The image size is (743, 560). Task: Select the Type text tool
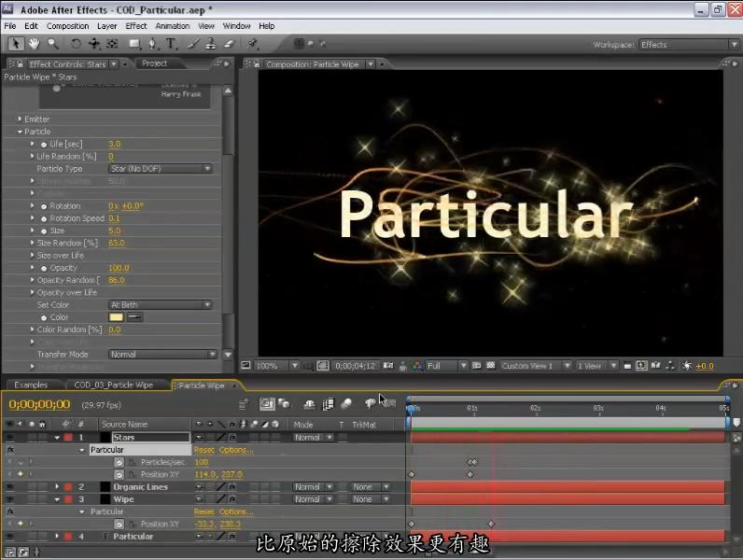click(x=171, y=44)
